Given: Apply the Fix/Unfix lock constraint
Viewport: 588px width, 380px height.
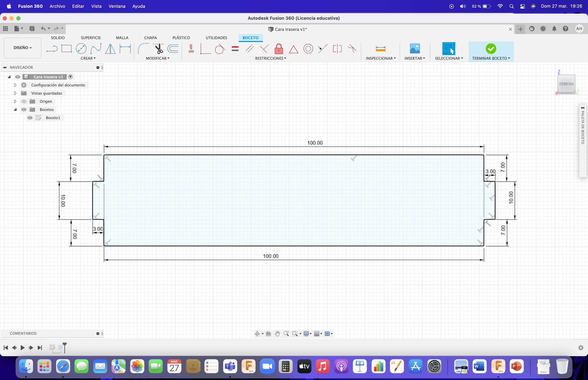Looking at the screenshot, I should [x=279, y=49].
